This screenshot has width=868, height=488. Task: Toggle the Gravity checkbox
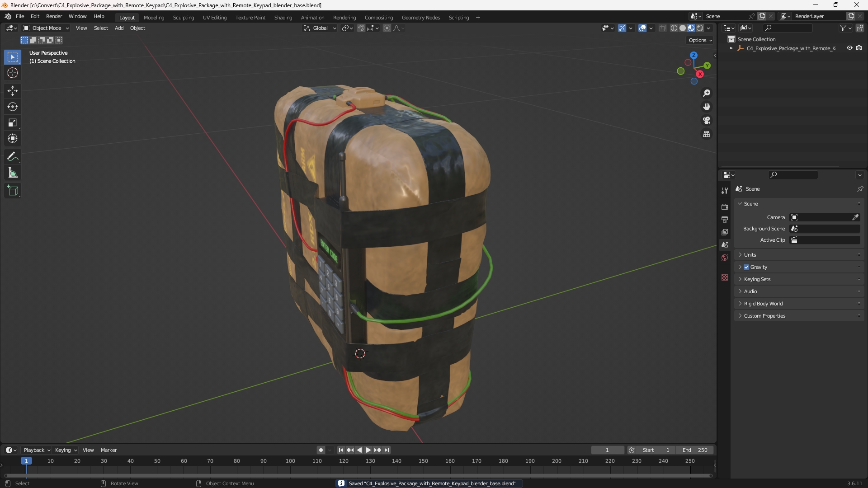pos(746,267)
